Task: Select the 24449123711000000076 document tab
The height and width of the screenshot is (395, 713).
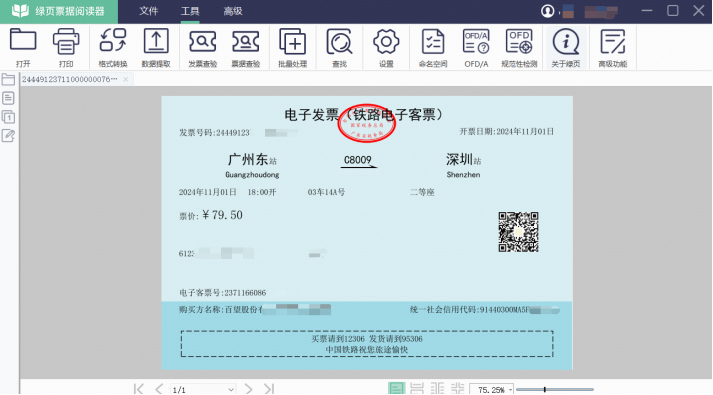Action: point(70,79)
